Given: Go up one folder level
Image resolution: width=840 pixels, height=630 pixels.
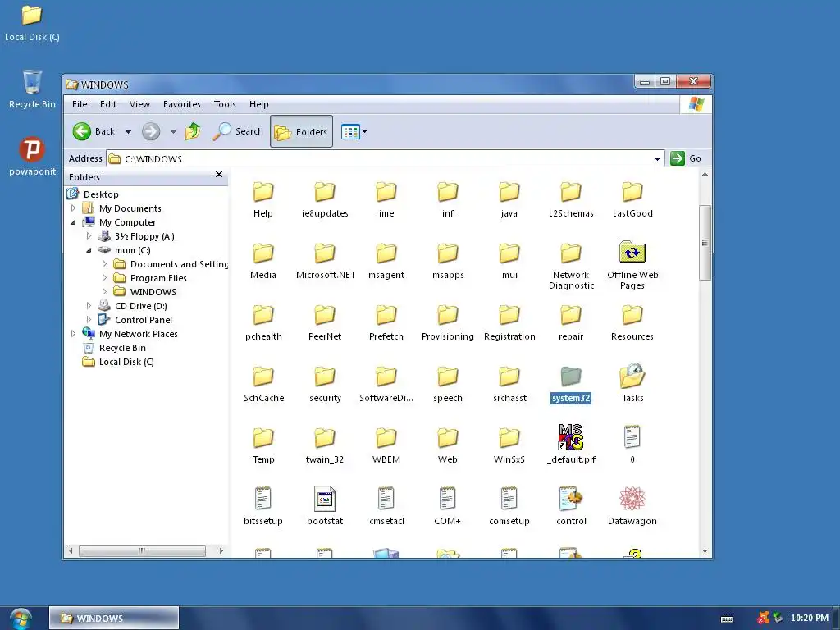Looking at the screenshot, I should [x=193, y=131].
